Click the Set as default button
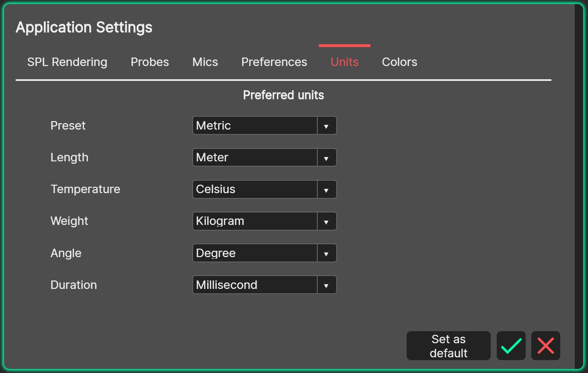588x373 pixels. (448, 345)
